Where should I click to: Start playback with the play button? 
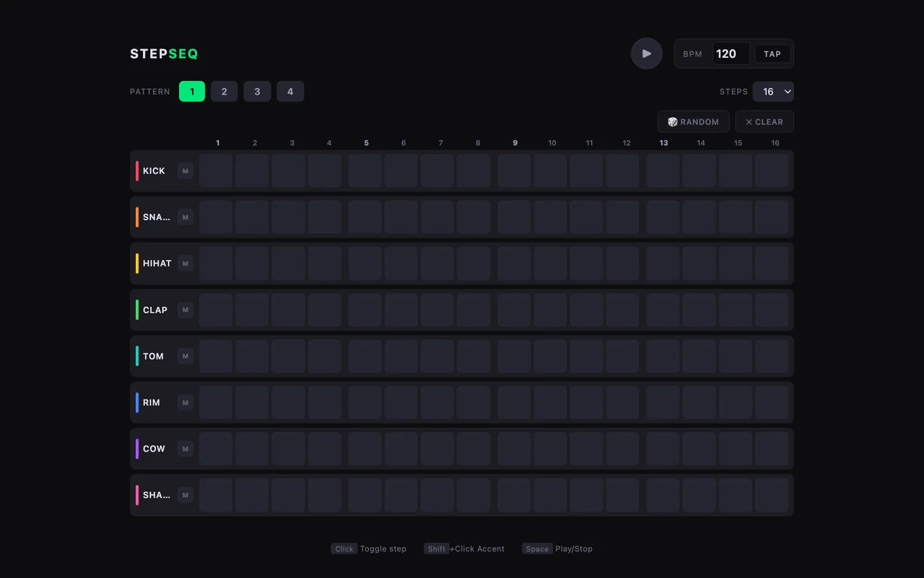click(647, 53)
